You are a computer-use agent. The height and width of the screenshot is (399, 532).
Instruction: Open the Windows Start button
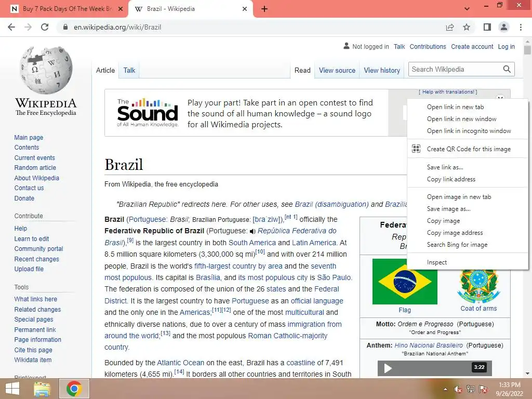click(12, 389)
